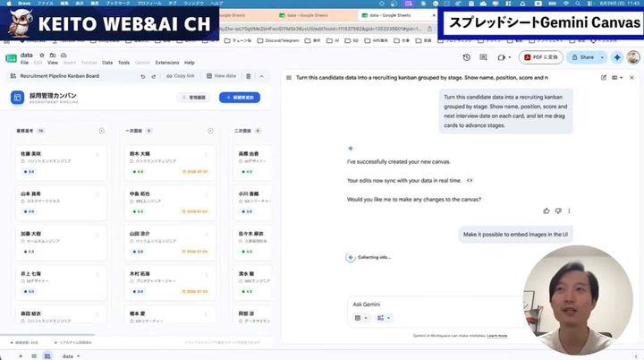Check the cloud save status icon

(64, 56)
